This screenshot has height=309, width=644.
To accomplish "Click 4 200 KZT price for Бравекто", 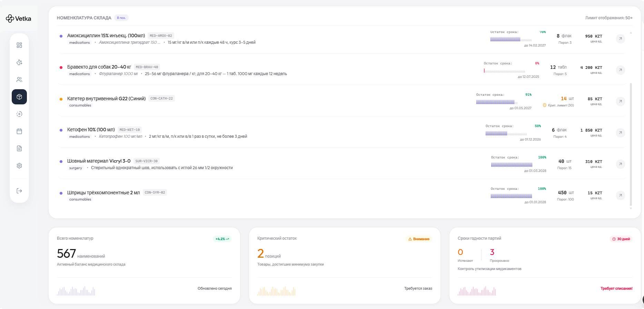I will [x=591, y=68].
